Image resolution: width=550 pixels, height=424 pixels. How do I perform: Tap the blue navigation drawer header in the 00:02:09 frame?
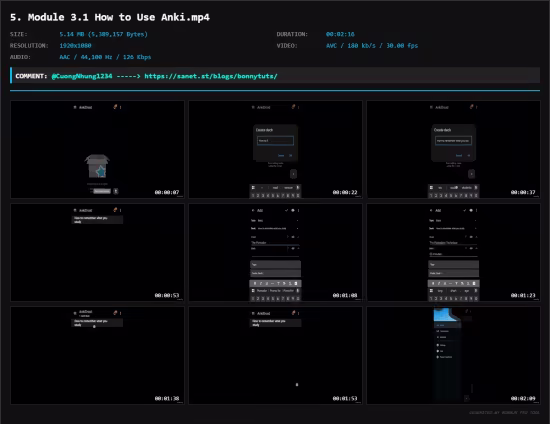(x=446, y=315)
